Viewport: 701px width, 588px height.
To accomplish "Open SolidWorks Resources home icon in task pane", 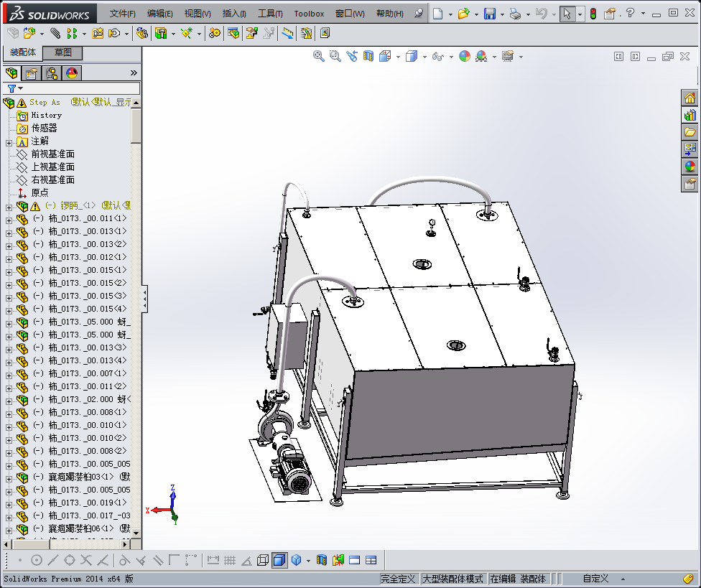I will (690, 98).
